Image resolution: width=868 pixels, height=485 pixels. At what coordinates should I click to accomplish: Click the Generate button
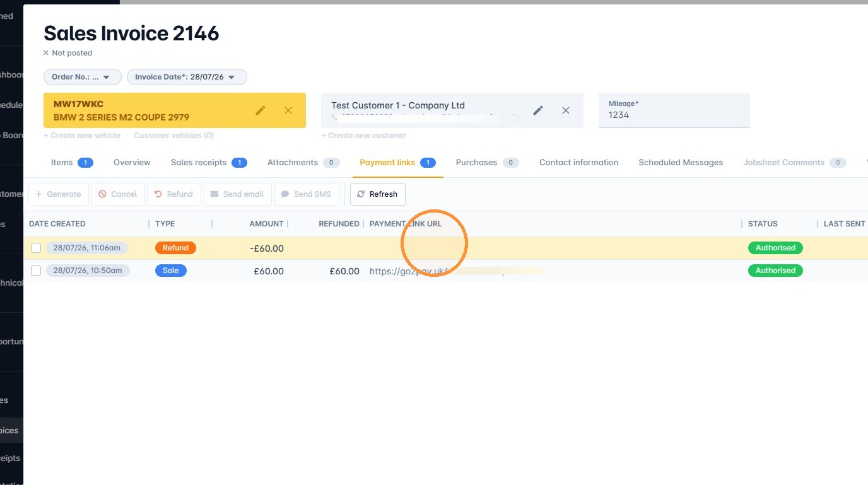click(x=59, y=194)
